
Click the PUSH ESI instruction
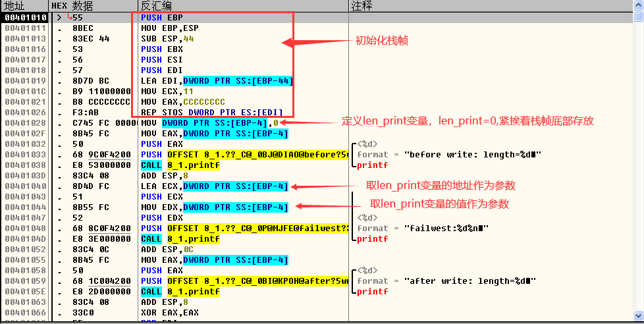tap(162, 60)
